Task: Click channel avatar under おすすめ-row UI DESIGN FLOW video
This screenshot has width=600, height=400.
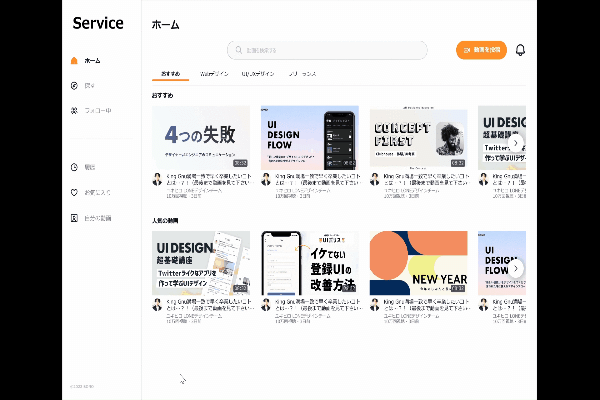Action: pos(266,179)
